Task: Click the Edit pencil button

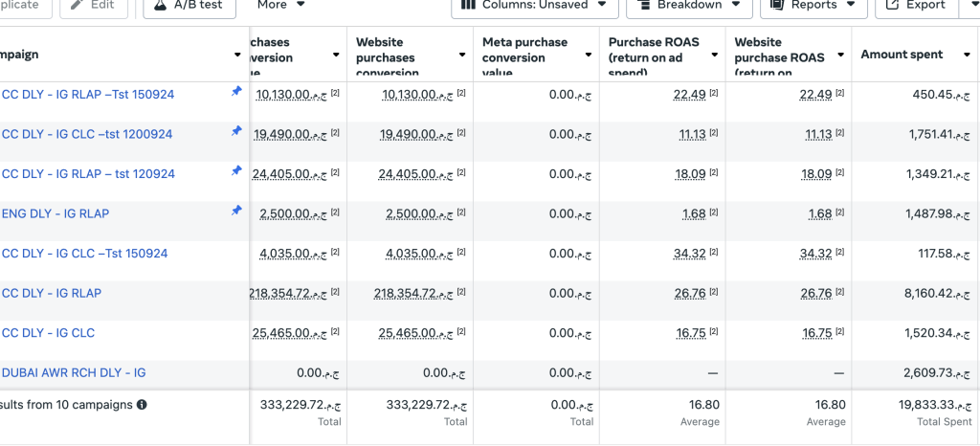Action: [x=95, y=5]
